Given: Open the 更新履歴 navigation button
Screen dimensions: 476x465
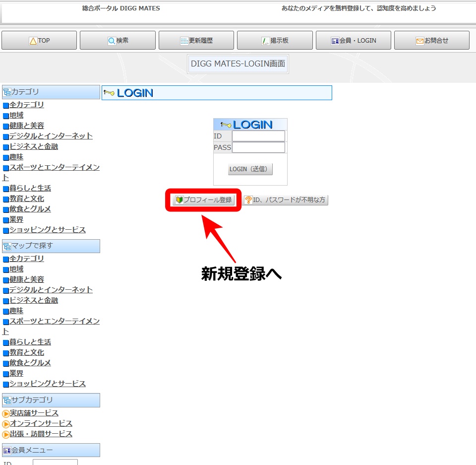Looking at the screenshot, I should click(x=196, y=40).
